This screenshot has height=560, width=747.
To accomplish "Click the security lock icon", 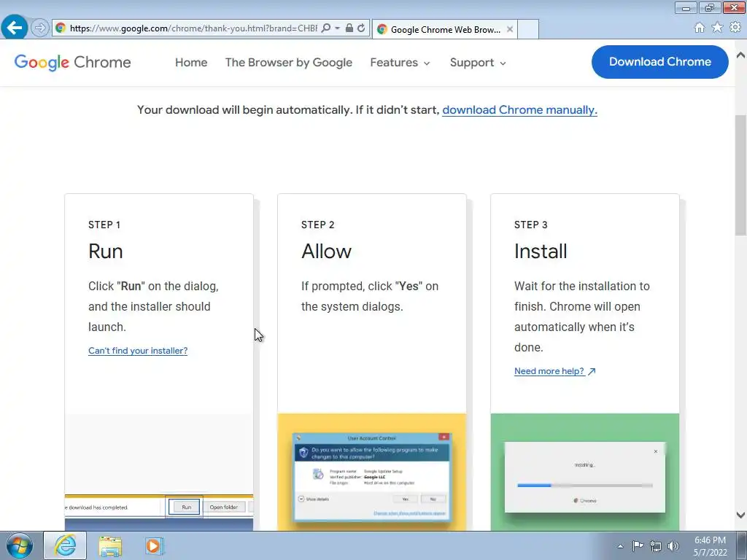I will pyautogui.click(x=349, y=28).
